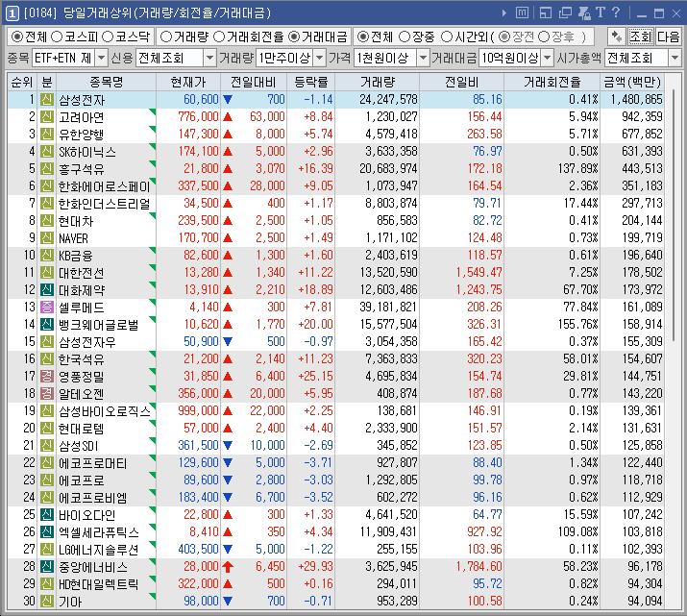687x616 pixels.
Task: Select the HD현대일렉트릭 stock name
Action: (99, 584)
